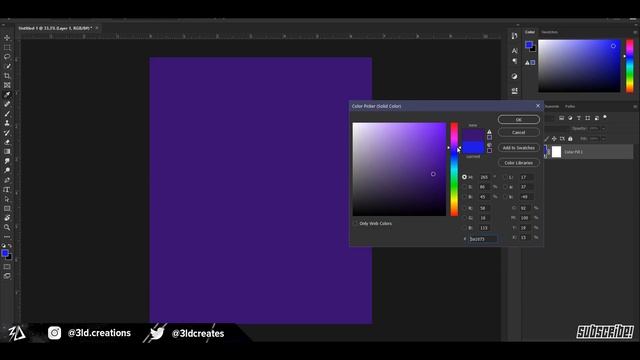Select the Zoom tool

pyautogui.click(x=7, y=227)
